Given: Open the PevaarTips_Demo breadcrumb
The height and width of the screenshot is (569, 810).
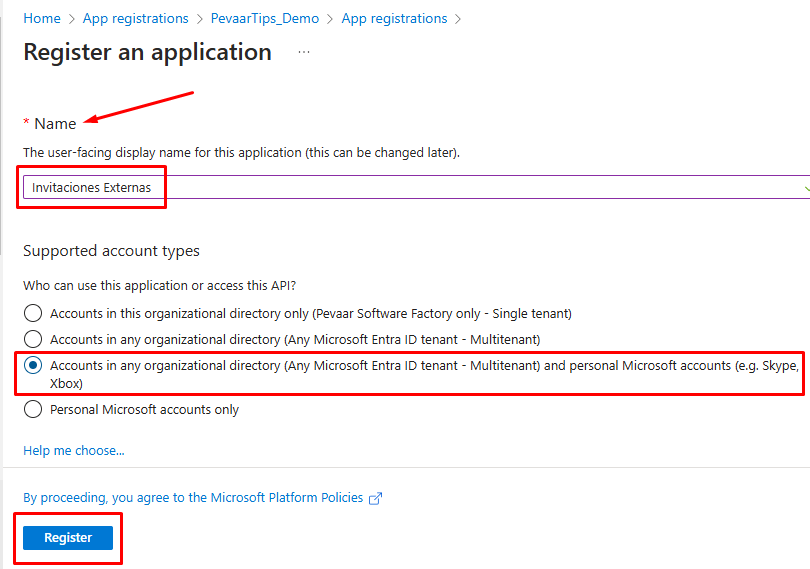Looking at the screenshot, I should [x=264, y=19].
